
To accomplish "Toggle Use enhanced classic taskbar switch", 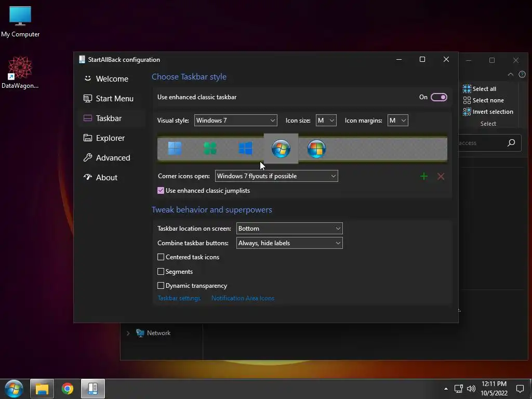I will (x=438, y=97).
